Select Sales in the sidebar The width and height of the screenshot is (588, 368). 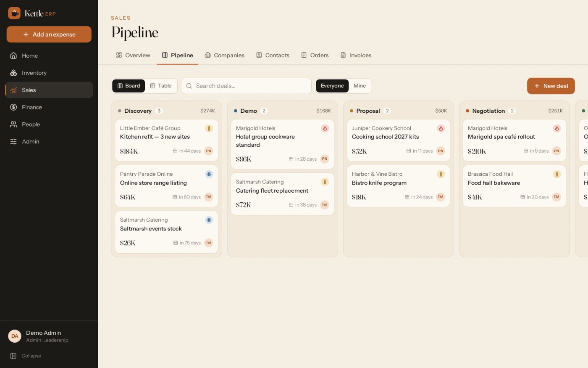point(49,90)
